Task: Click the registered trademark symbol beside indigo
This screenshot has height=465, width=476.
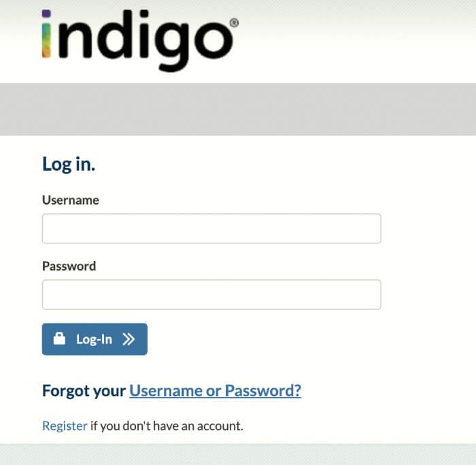Action: (234, 22)
